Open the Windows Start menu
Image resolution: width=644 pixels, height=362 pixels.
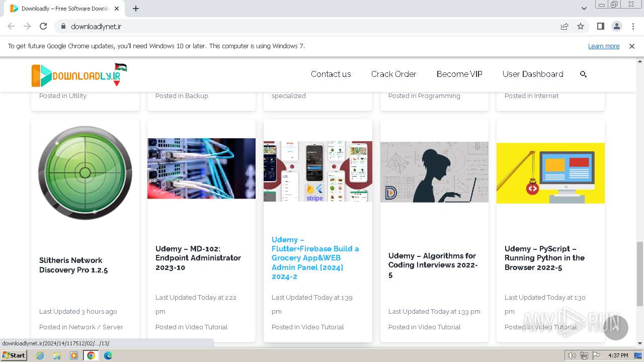14,355
